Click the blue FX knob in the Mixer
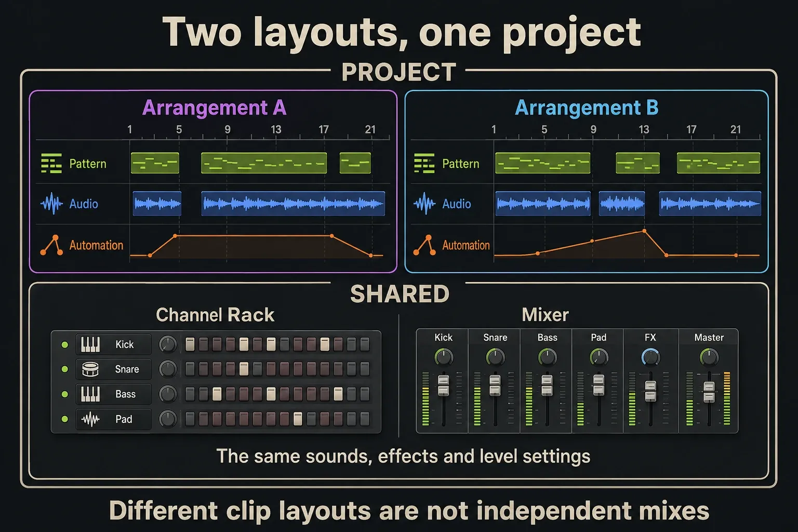This screenshot has width=798, height=532. click(650, 357)
